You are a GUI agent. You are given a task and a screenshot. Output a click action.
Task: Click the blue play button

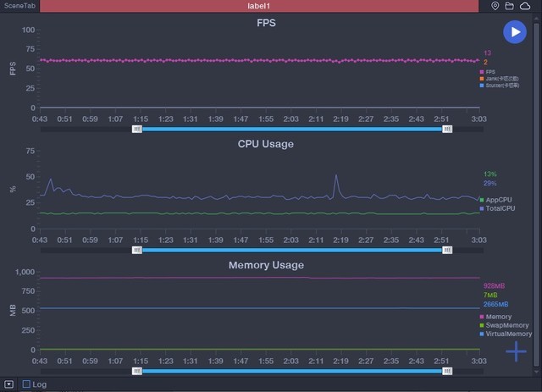(514, 31)
